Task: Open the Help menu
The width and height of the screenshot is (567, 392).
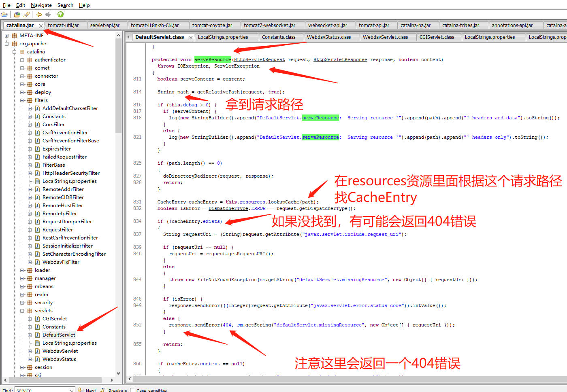Action: (84, 5)
